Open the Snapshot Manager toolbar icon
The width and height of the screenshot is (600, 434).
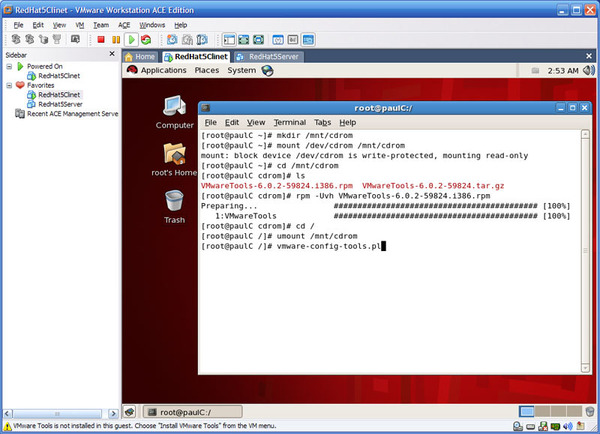pyautogui.click(x=202, y=39)
